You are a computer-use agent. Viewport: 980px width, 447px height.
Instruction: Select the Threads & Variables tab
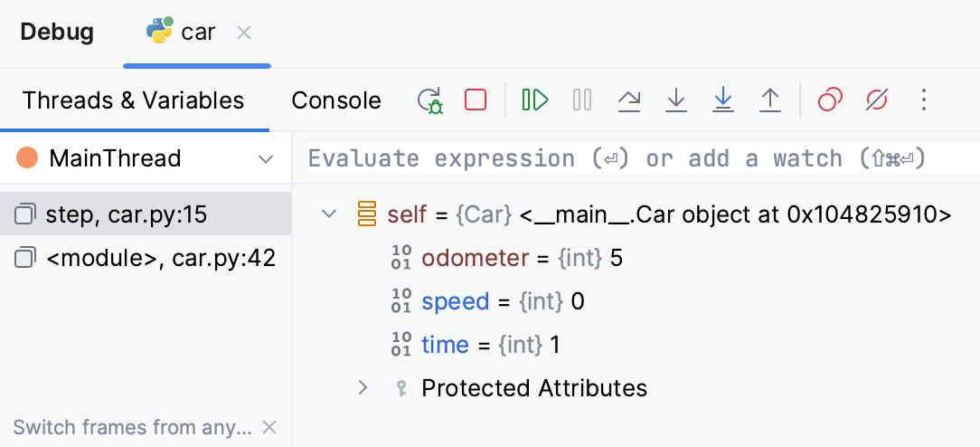click(133, 100)
